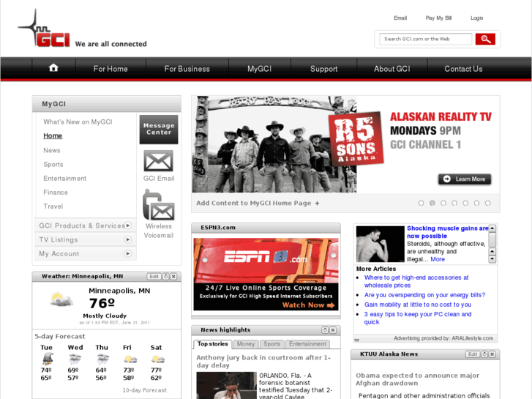The height and width of the screenshot is (399, 532).
Task: Select News in the MyGCI sidebar
Action: pos(51,150)
